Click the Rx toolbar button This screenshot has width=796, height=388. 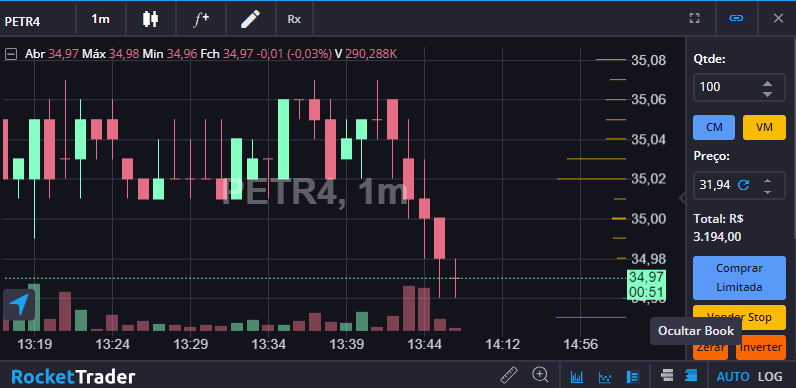tap(294, 19)
